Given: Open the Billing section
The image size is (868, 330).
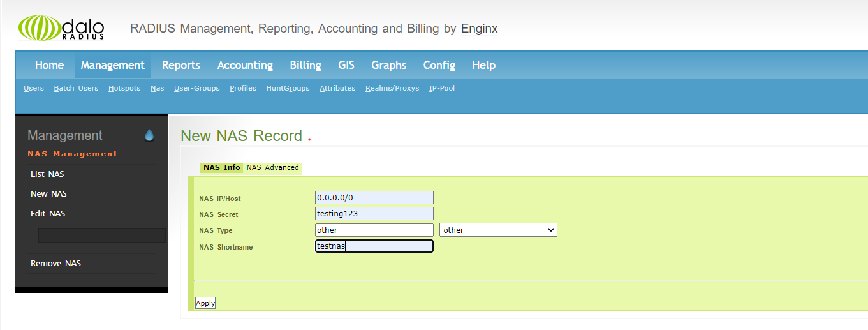Looking at the screenshot, I should [x=305, y=65].
